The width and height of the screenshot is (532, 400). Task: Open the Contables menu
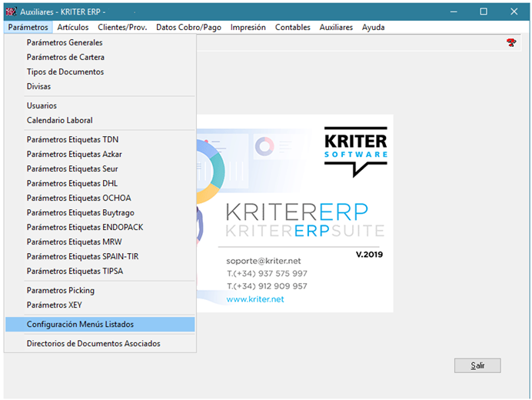292,28
